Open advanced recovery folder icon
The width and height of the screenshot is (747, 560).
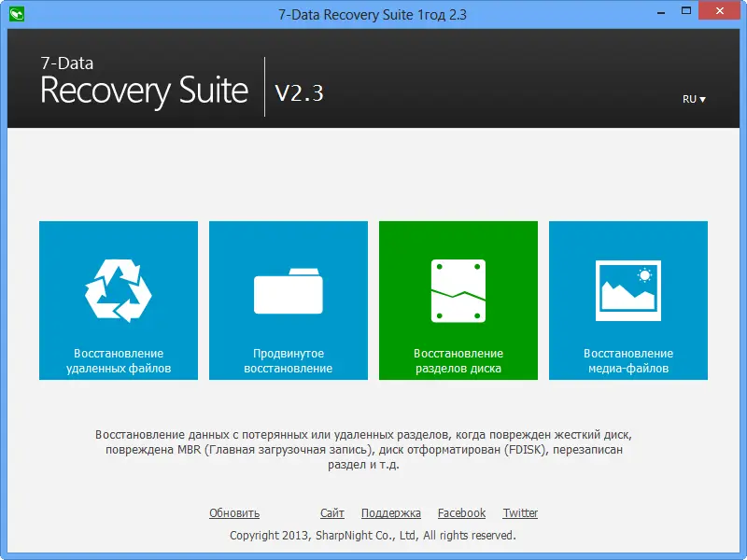click(x=289, y=291)
